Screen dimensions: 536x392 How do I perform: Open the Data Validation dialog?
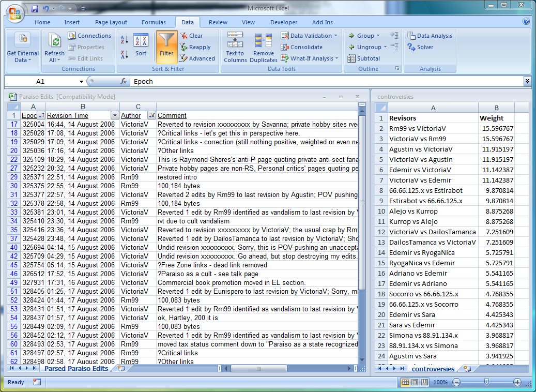(307, 36)
